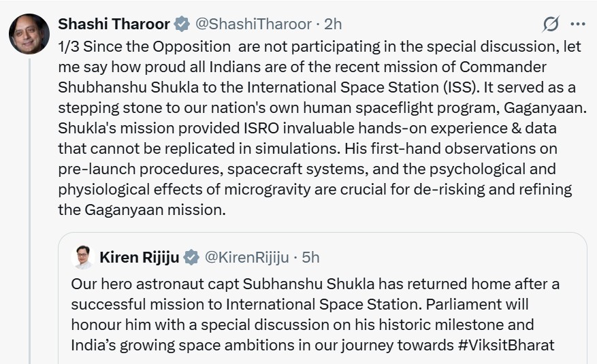Click "Commander" in Tharoor's post text

pos(503,67)
